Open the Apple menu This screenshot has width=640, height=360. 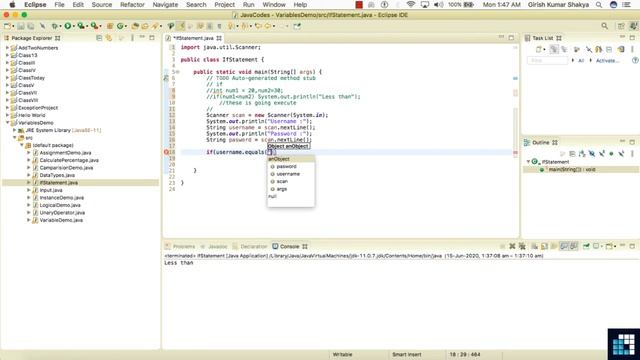click(12, 5)
